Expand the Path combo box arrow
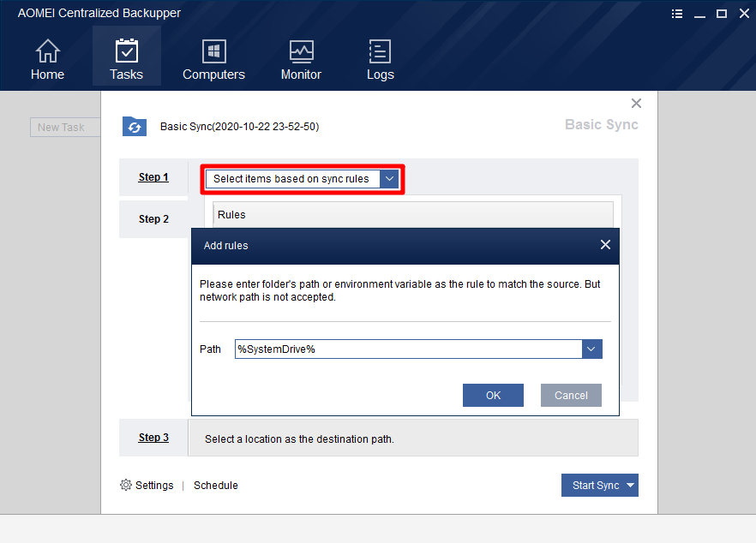This screenshot has height=543, width=756. [591, 349]
